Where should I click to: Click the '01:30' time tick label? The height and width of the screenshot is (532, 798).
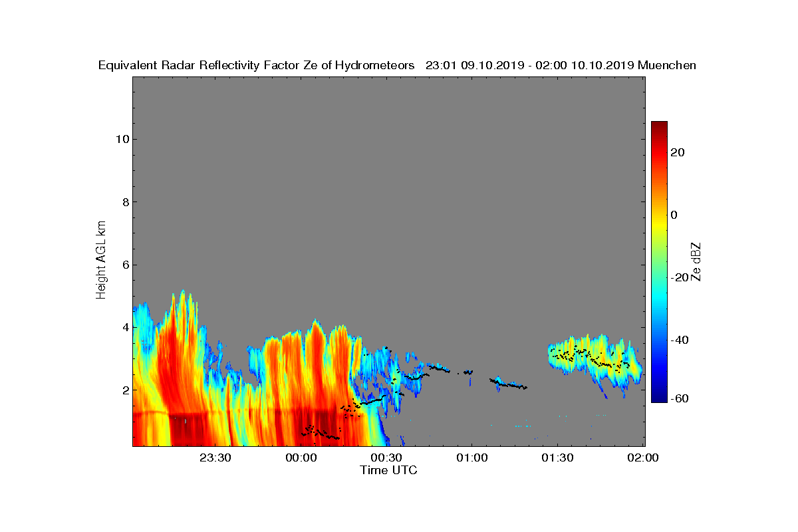point(557,458)
